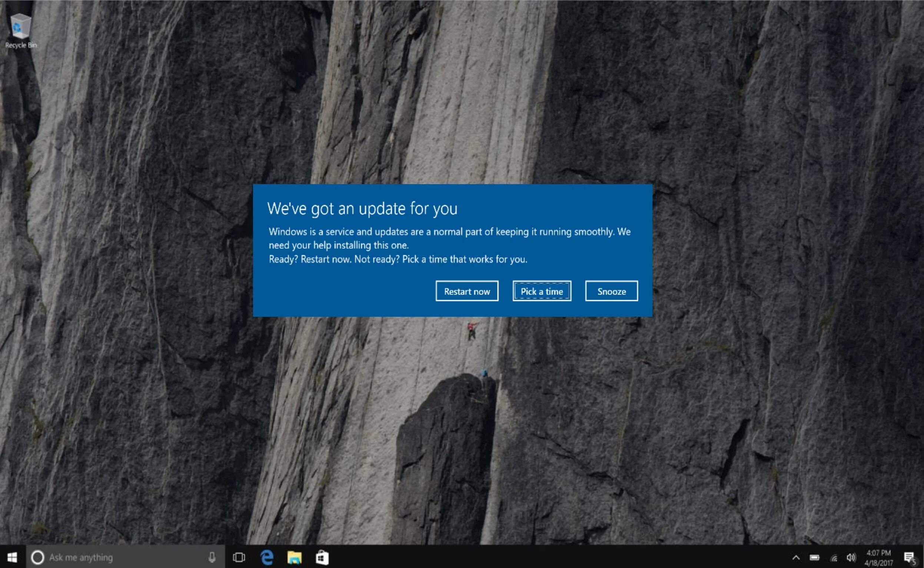Open the Windows Start menu

(x=12, y=557)
